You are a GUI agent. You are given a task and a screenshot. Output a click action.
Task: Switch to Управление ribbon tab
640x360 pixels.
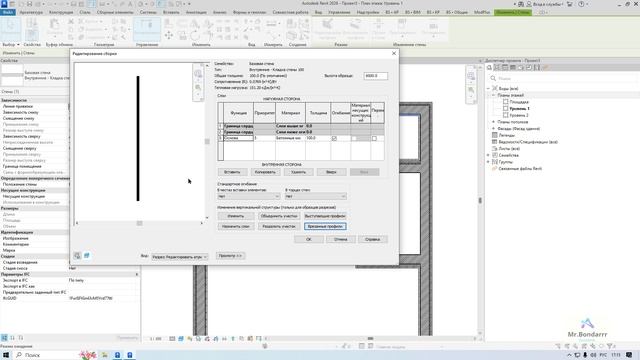click(x=339, y=12)
